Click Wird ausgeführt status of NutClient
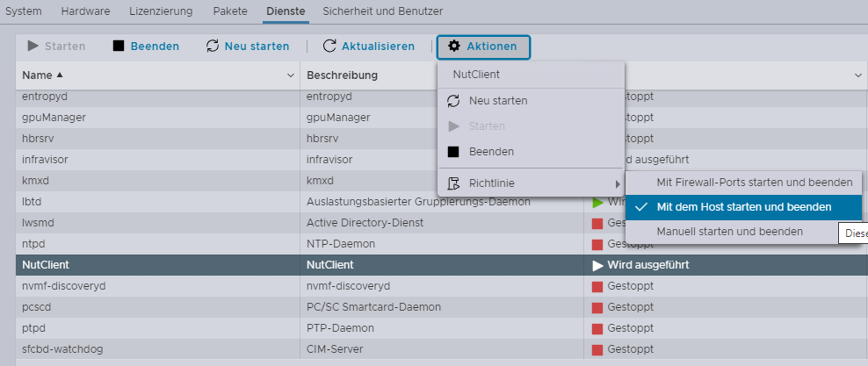 pyautogui.click(x=648, y=265)
